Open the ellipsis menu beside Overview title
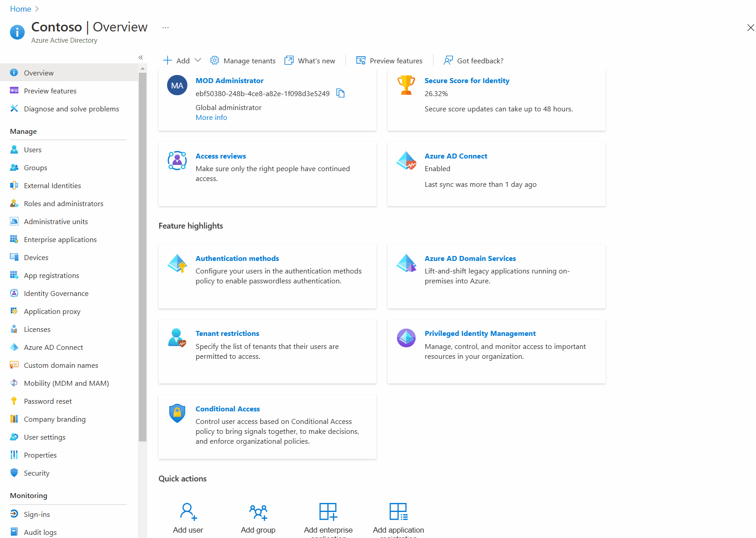Viewport: 756px width, 538px height. point(166,27)
